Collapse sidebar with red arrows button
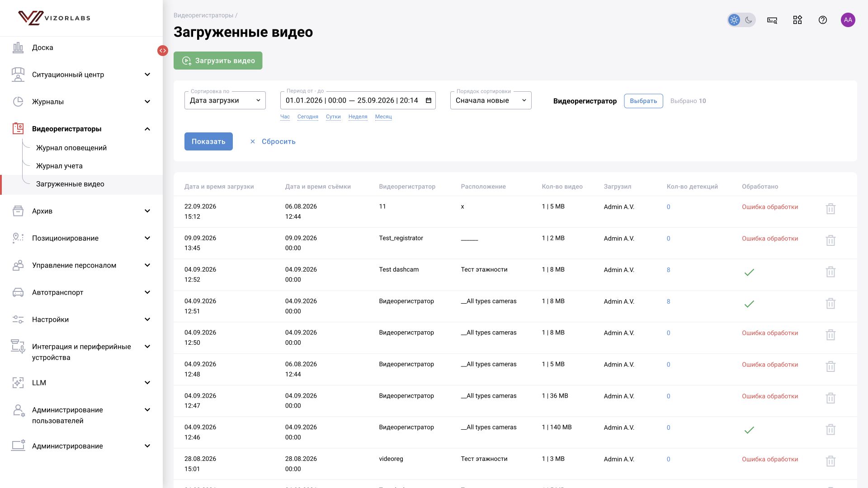This screenshot has width=868, height=488. click(163, 51)
